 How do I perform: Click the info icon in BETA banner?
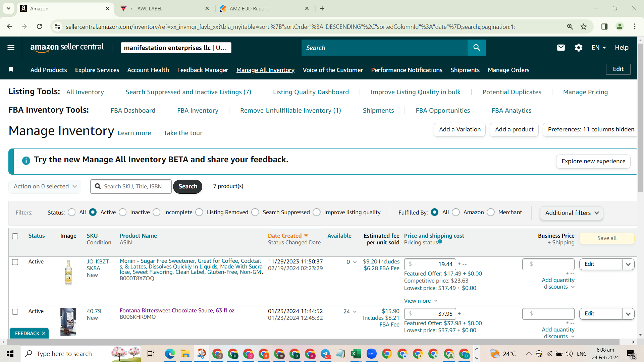point(26,161)
